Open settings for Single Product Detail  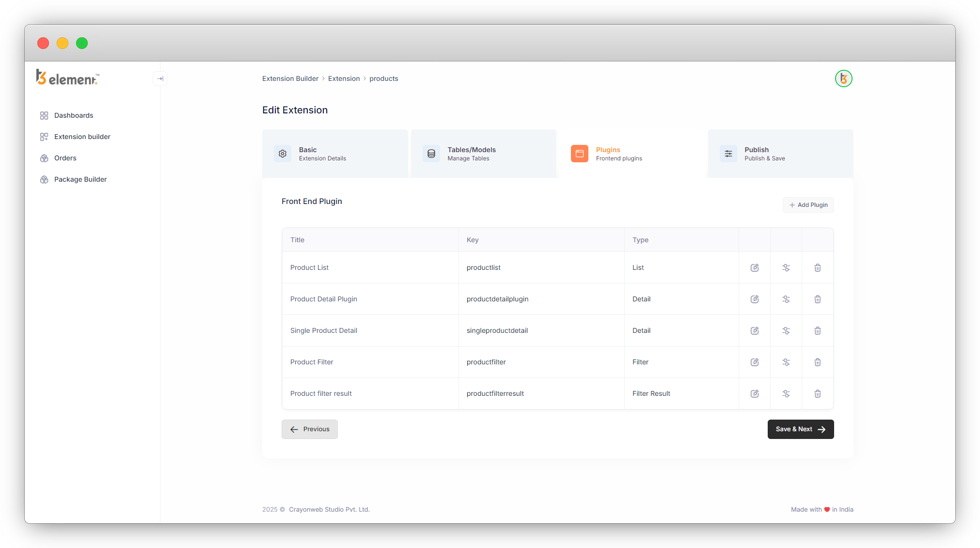786,330
